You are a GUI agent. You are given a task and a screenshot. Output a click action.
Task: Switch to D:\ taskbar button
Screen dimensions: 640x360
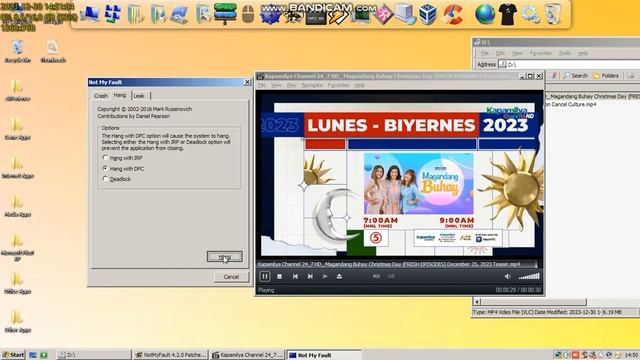click(x=94, y=355)
